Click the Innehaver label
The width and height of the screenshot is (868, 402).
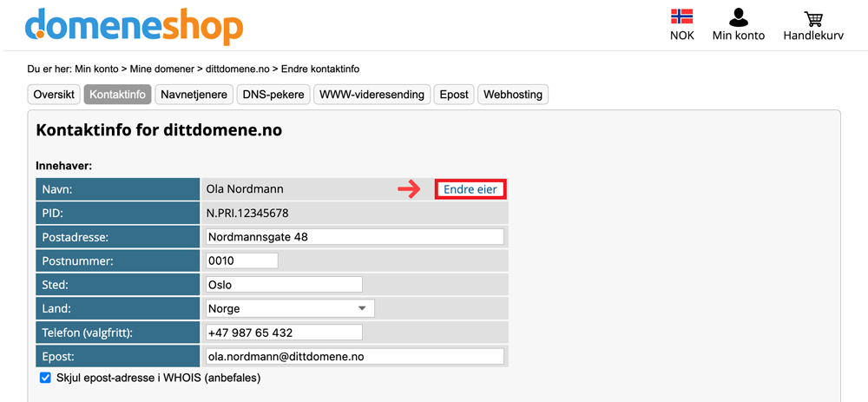pyautogui.click(x=63, y=165)
